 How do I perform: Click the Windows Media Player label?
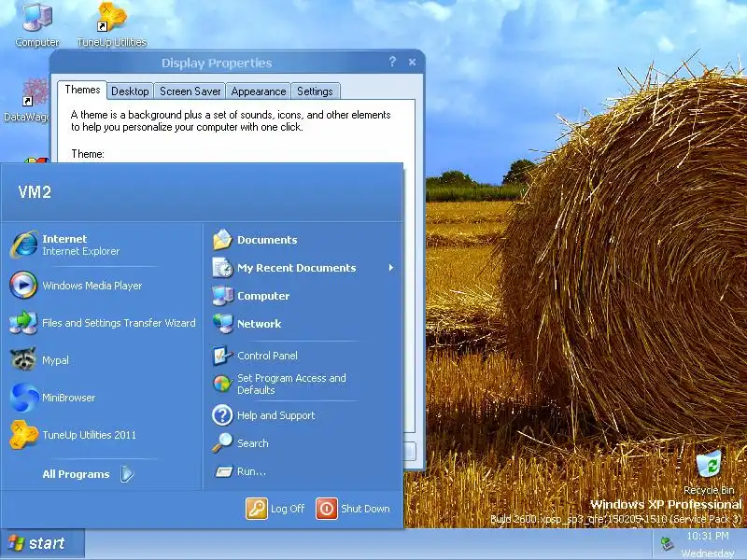coord(92,286)
